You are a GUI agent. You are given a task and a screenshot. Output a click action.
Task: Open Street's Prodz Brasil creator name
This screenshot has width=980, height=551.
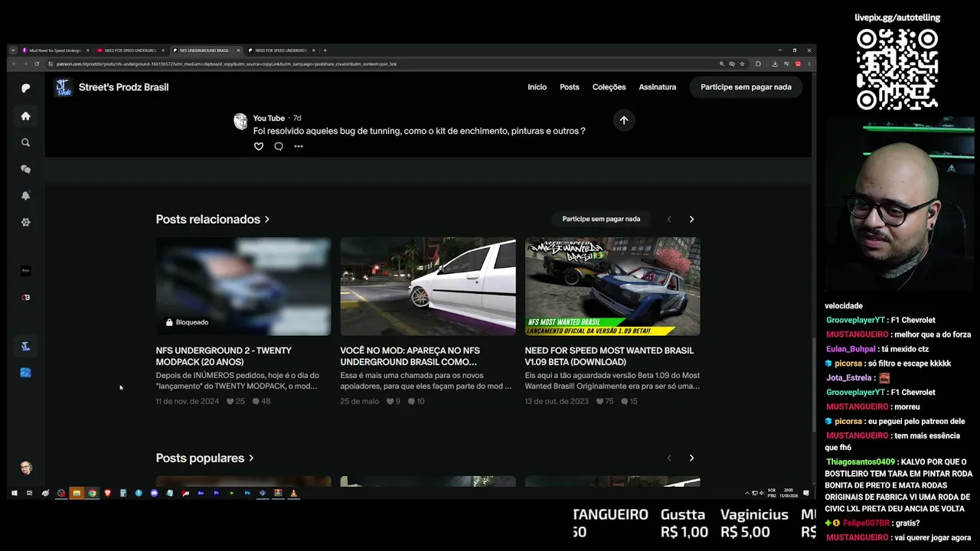tap(123, 87)
